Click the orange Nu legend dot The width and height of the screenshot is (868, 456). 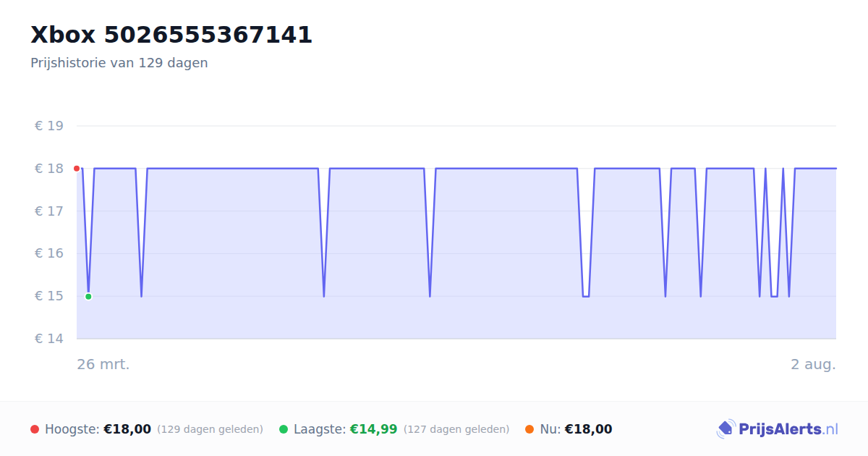coord(529,429)
